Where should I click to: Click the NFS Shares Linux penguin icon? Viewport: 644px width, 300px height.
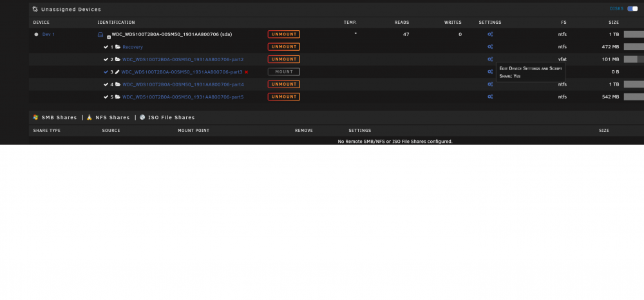coord(90,117)
